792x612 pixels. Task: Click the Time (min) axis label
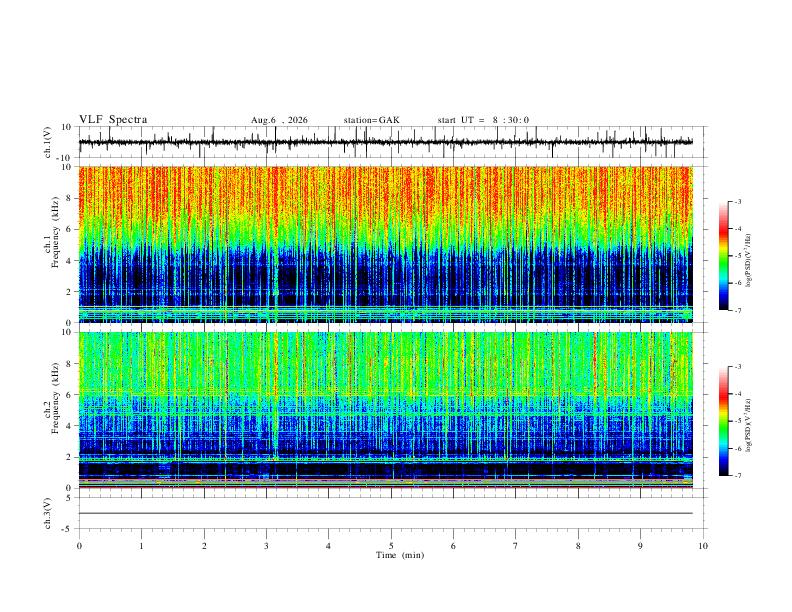pos(400,555)
